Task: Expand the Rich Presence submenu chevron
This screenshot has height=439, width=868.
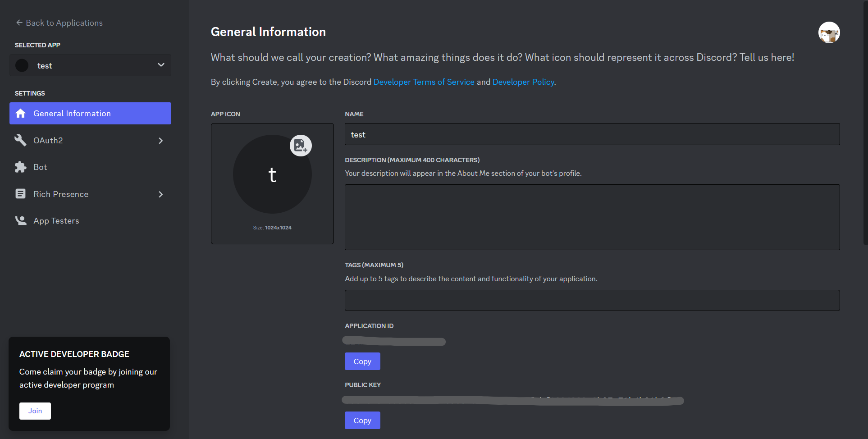Action: (161, 194)
